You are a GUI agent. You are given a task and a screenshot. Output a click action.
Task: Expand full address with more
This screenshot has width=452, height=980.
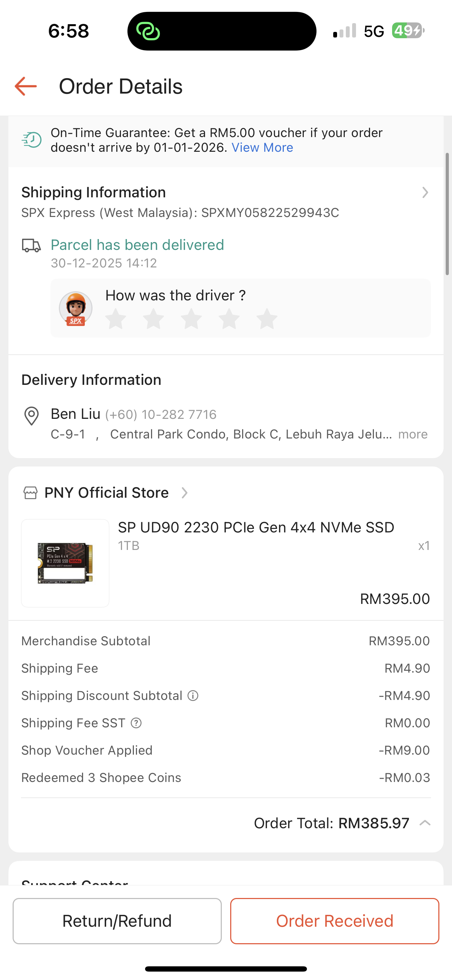(x=413, y=435)
